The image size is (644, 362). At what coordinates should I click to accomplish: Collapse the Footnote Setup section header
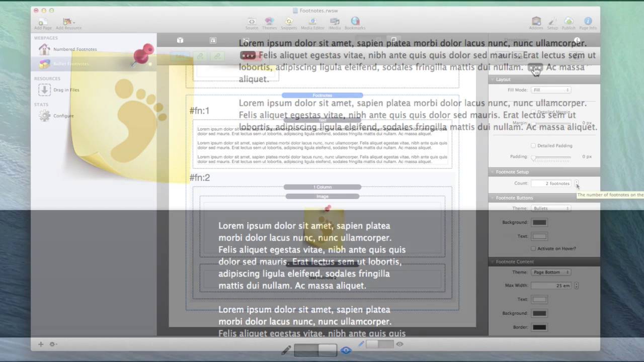(544, 172)
